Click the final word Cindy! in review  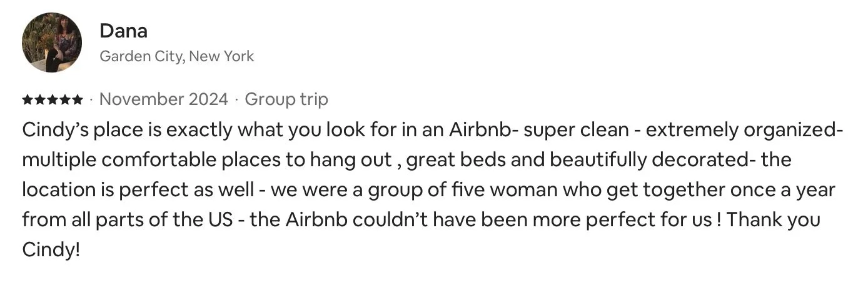(51, 249)
